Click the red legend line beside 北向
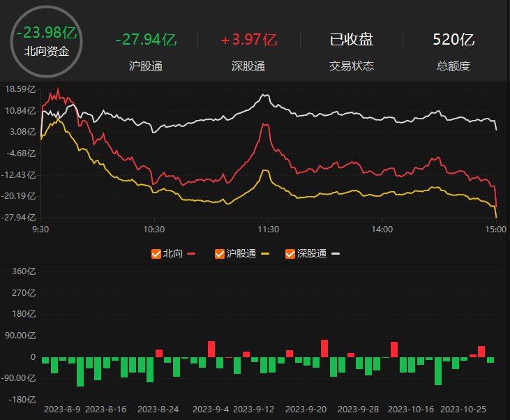The width and height of the screenshot is (510, 420). pos(190,254)
